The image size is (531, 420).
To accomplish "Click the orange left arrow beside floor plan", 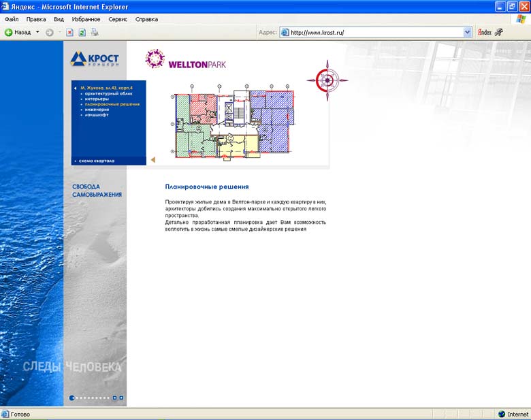I will (153, 160).
